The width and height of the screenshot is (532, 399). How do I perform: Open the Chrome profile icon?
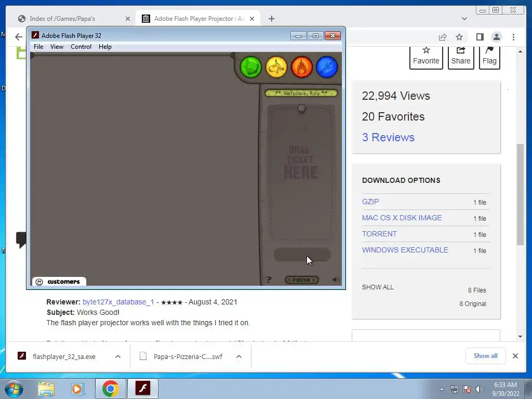point(496,37)
